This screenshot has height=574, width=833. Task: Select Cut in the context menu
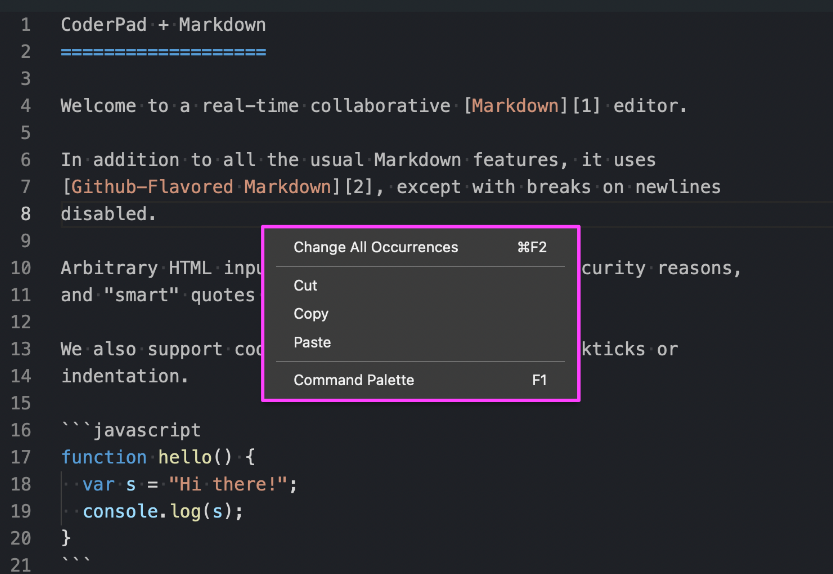[305, 286]
